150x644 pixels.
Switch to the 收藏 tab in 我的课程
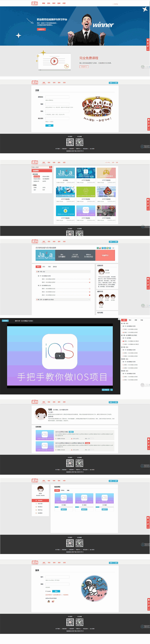tap(68, 491)
